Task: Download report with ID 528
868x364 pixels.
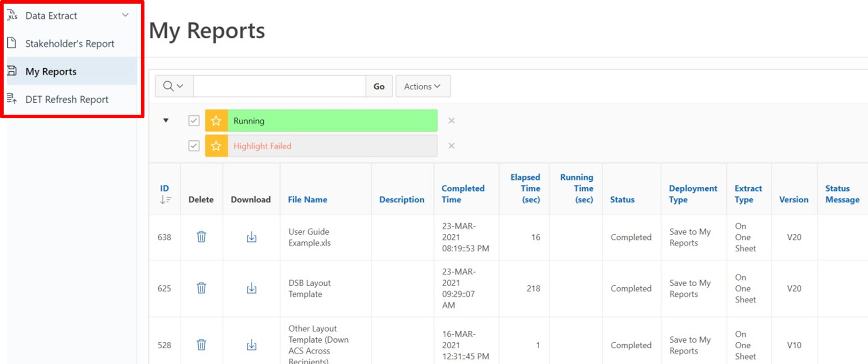Action: tap(251, 345)
